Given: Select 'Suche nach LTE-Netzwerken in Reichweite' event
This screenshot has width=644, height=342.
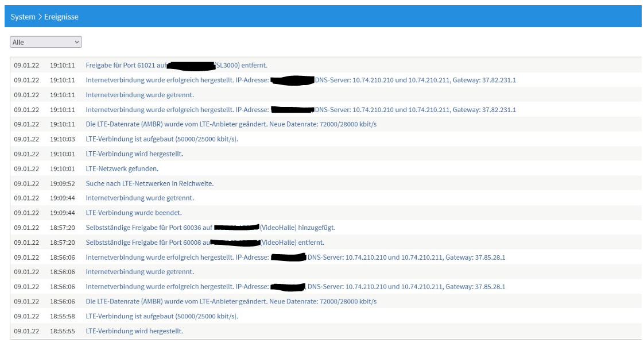Looking at the screenshot, I should coord(149,183).
